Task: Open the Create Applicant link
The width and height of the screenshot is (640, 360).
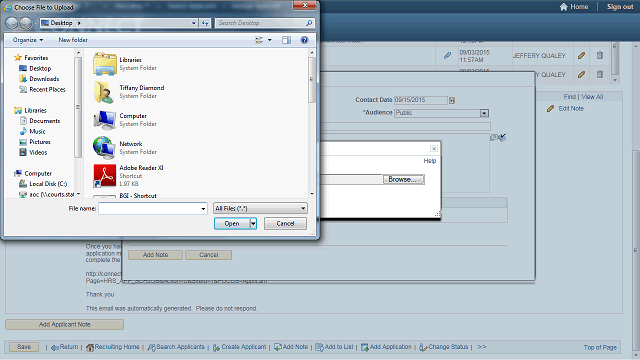Action: [x=244, y=347]
